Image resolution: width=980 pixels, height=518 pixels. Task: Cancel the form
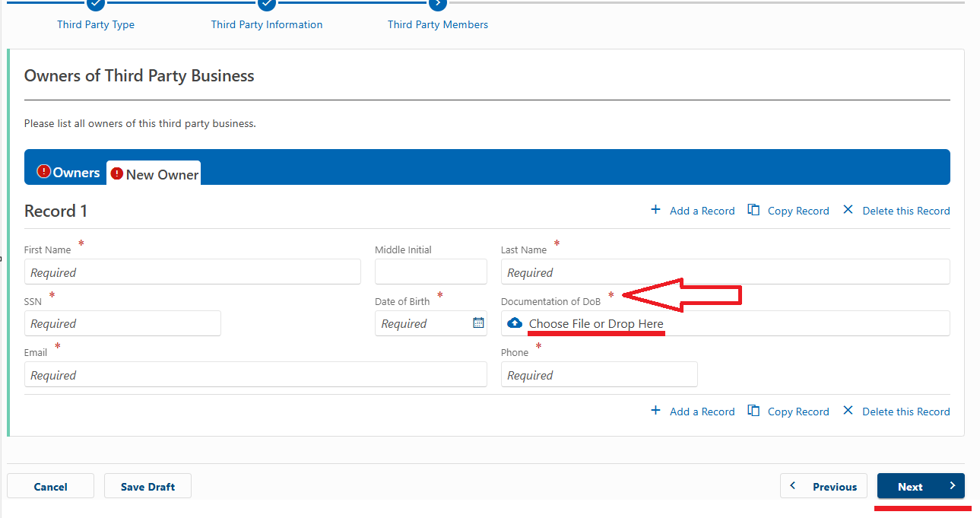pyautogui.click(x=51, y=487)
